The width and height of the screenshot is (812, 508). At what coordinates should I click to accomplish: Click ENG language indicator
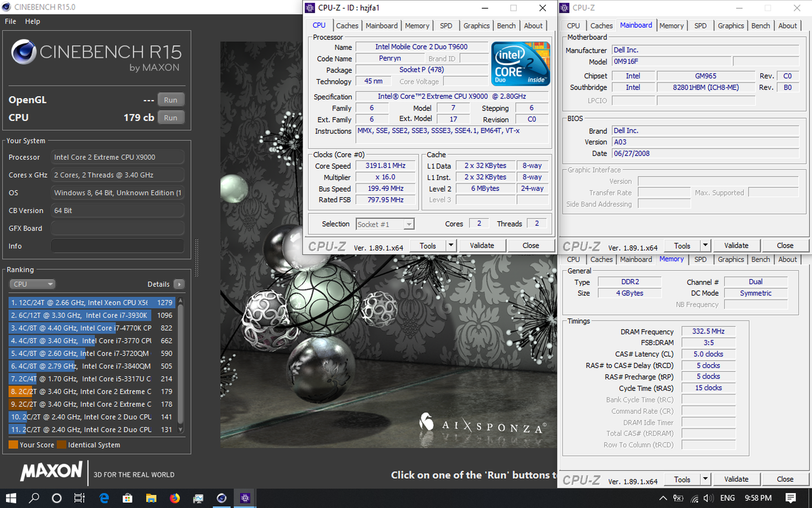pos(727,498)
